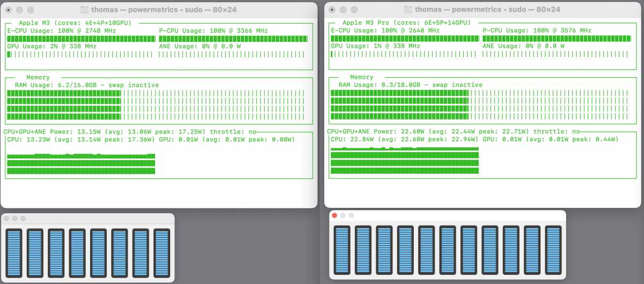Click 'E-CPU Usage: 100% @ 2748 MHz' text
Screen dimensions: 644x284
(62, 31)
